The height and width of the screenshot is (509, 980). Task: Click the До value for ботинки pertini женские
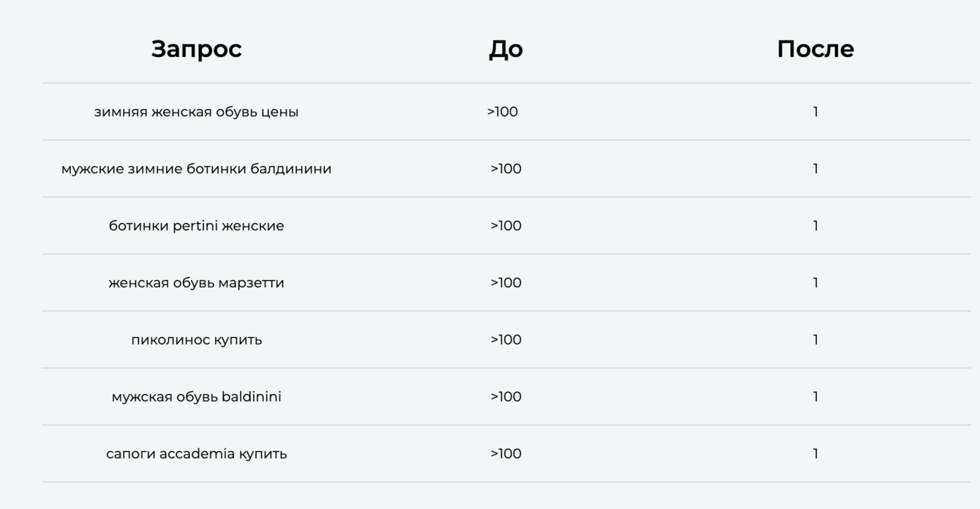pos(505,226)
